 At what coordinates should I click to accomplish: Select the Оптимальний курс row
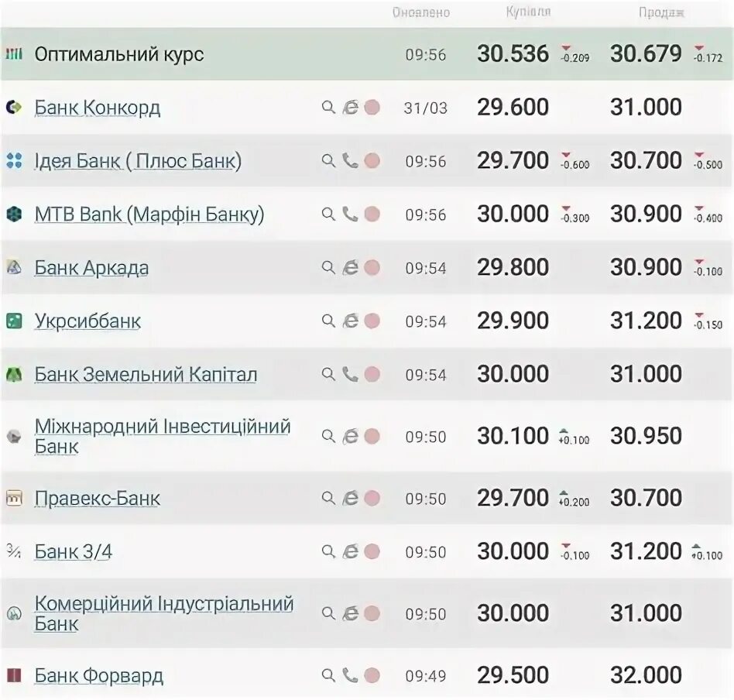coord(367,54)
